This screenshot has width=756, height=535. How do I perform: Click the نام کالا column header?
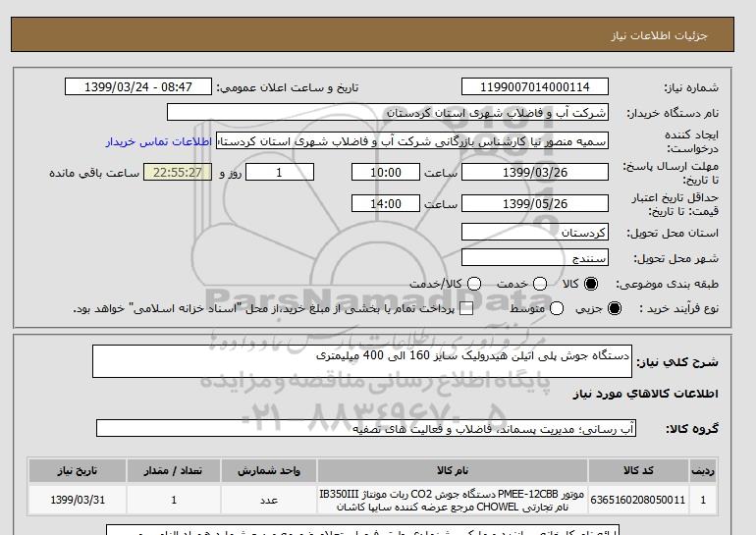pyautogui.click(x=453, y=470)
